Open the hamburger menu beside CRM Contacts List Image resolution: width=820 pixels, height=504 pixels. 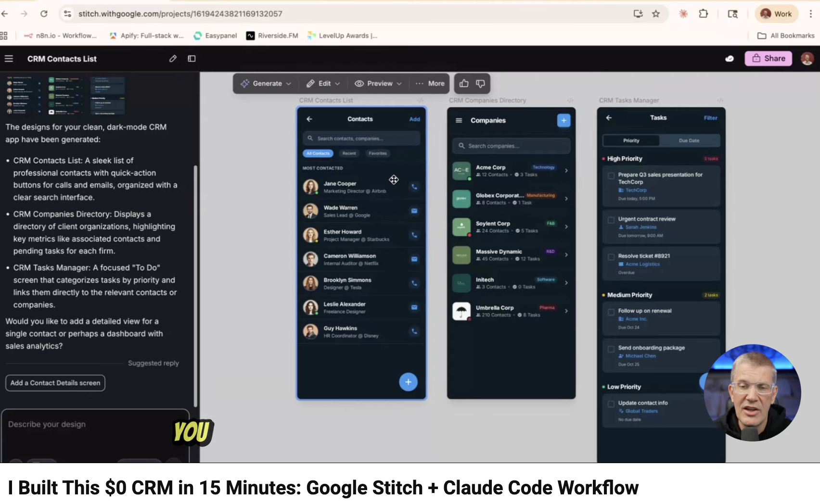pyautogui.click(x=9, y=59)
